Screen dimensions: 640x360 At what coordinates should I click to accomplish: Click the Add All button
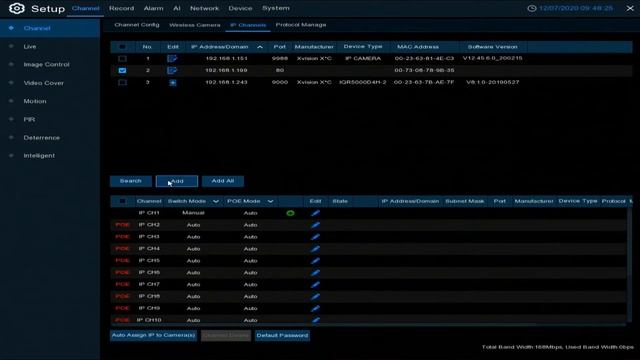[223, 181]
